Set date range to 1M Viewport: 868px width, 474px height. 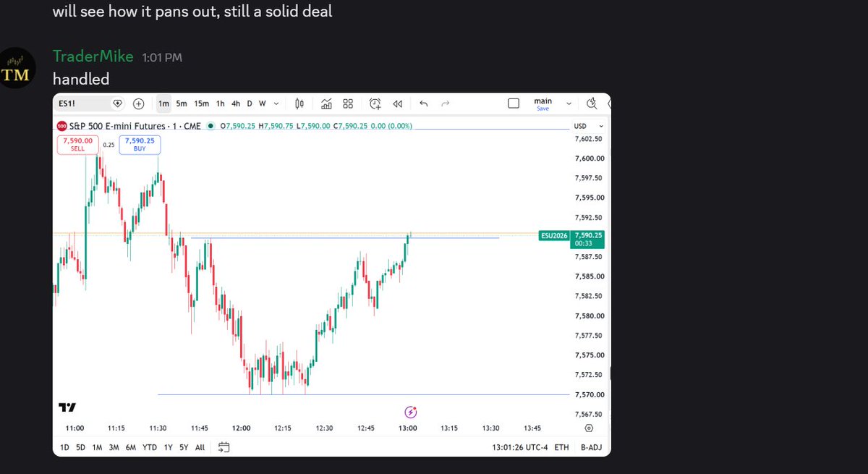tap(97, 447)
